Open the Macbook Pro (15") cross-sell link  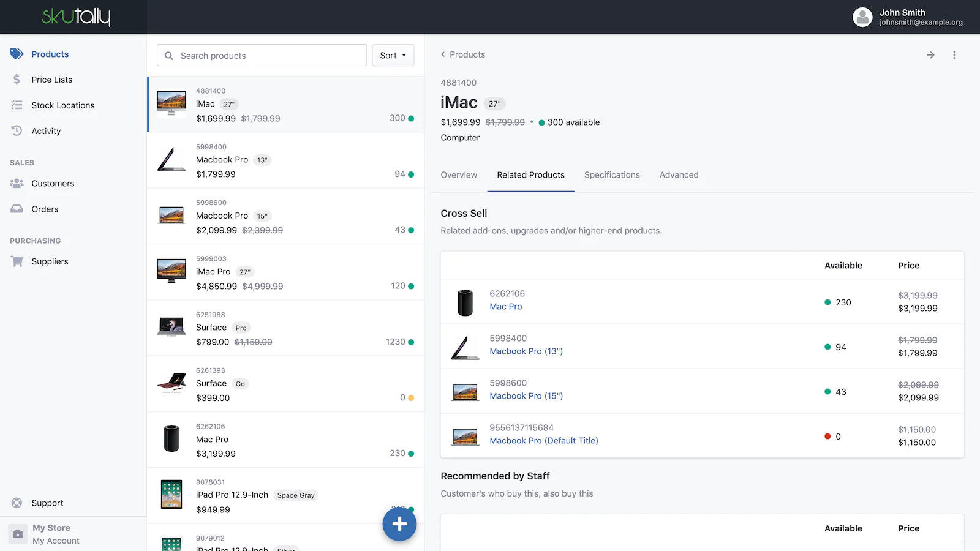[x=526, y=396]
